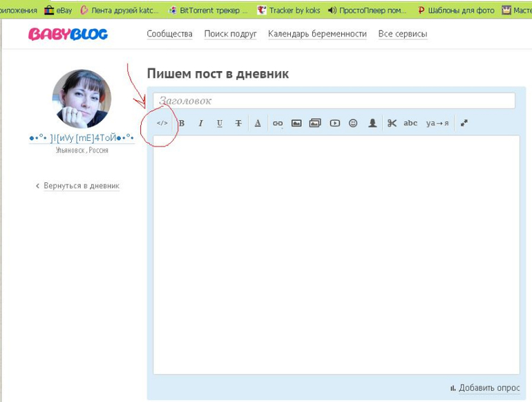The width and height of the screenshot is (532, 402).
Task: Open the text color picker
Action: [x=258, y=123]
